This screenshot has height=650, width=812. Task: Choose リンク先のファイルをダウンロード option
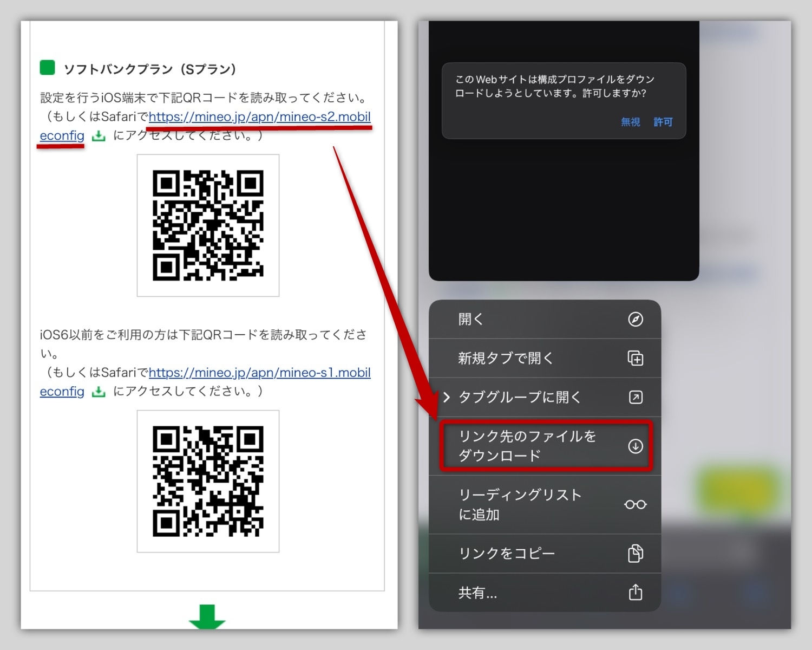pyautogui.click(x=527, y=446)
